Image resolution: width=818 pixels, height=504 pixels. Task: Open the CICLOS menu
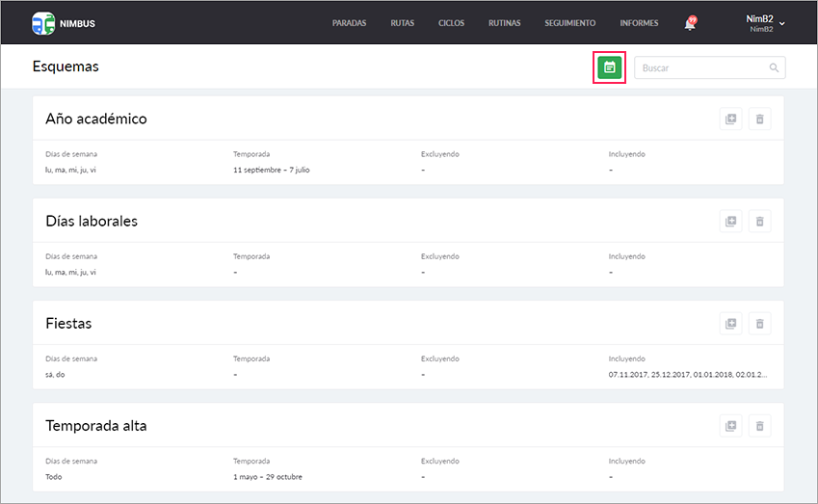coord(451,23)
